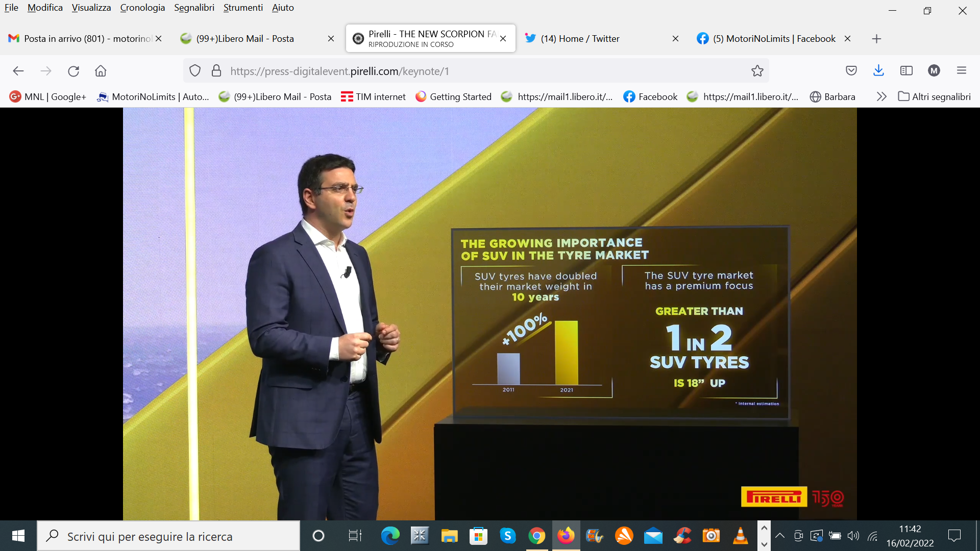Save page to Pocket

coord(851,71)
